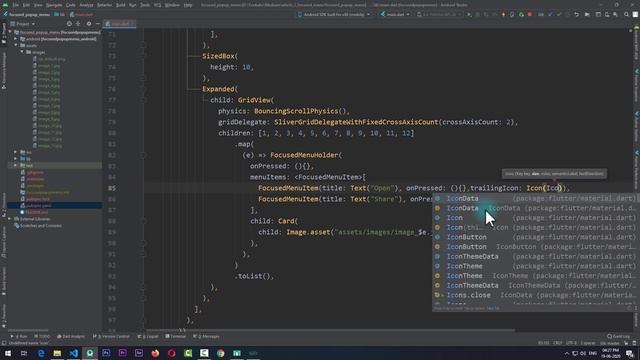Toggle code fold at Card line
This screenshot has width=640, height=360.
[144, 221]
